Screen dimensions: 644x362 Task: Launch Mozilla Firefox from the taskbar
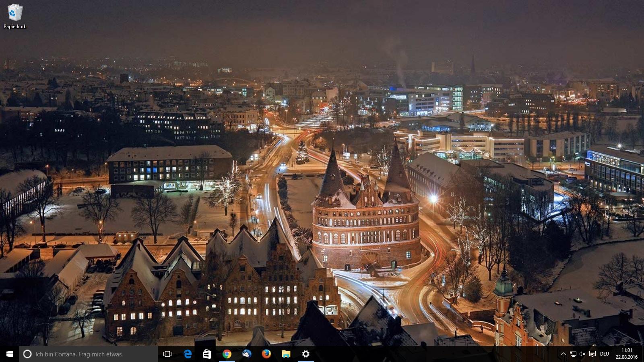pos(266,354)
